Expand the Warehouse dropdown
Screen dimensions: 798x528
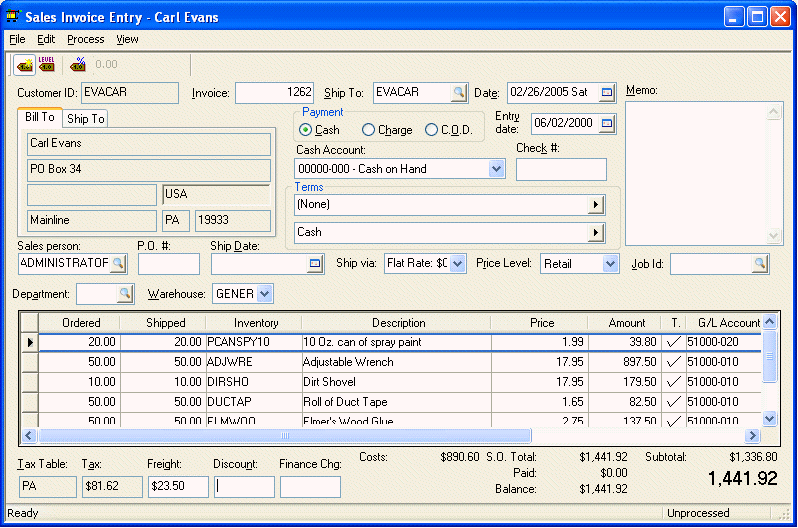(264, 294)
